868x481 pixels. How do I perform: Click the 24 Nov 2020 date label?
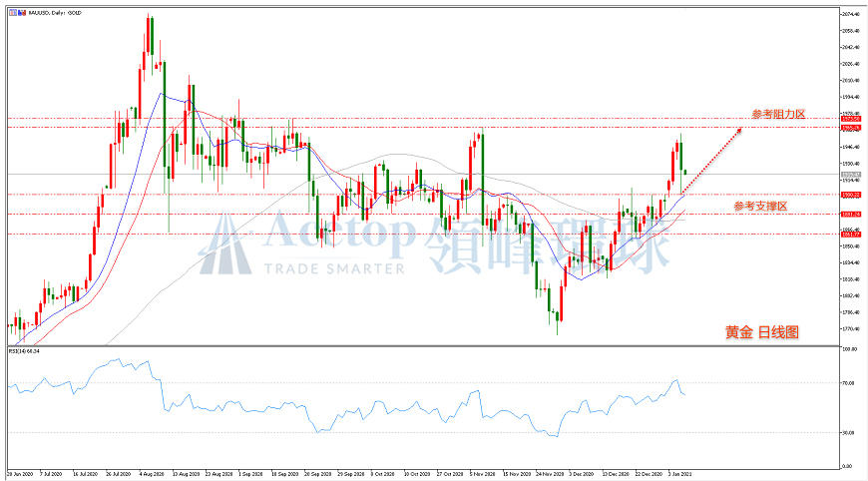[x=549, y=474]
